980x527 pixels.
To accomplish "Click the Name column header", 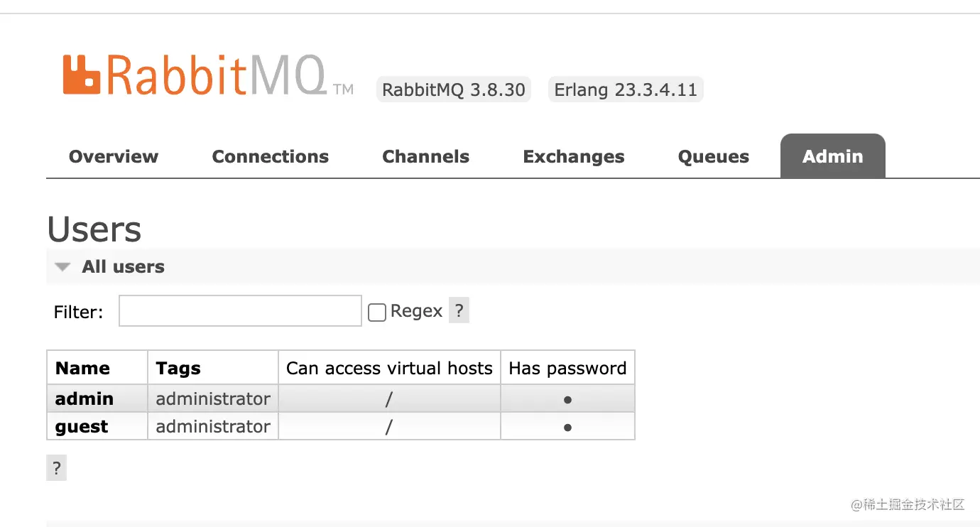I will (82, 368).
